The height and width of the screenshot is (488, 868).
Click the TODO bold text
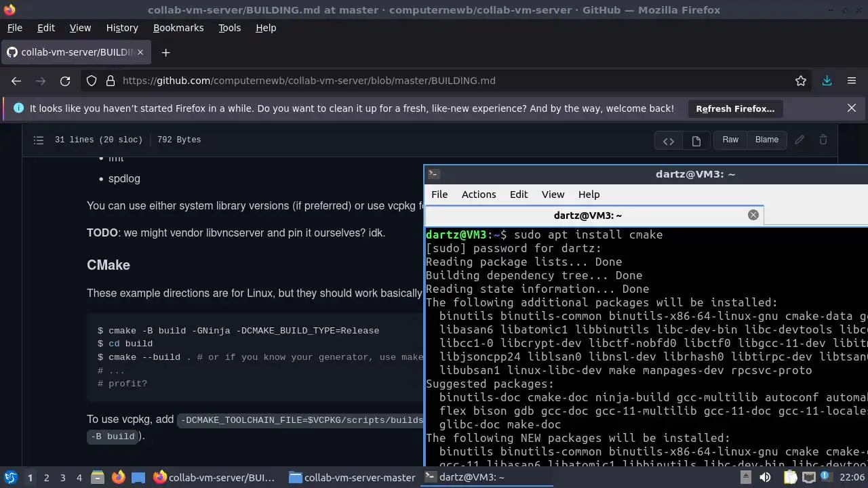pyautogui.click(x=102, y=233)
